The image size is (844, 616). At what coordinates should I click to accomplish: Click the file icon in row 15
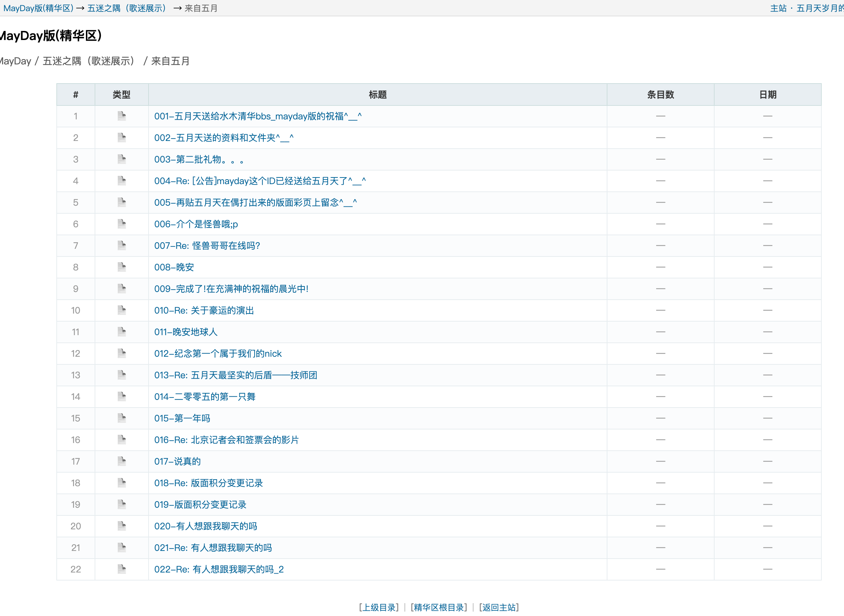tap(121, 418)
